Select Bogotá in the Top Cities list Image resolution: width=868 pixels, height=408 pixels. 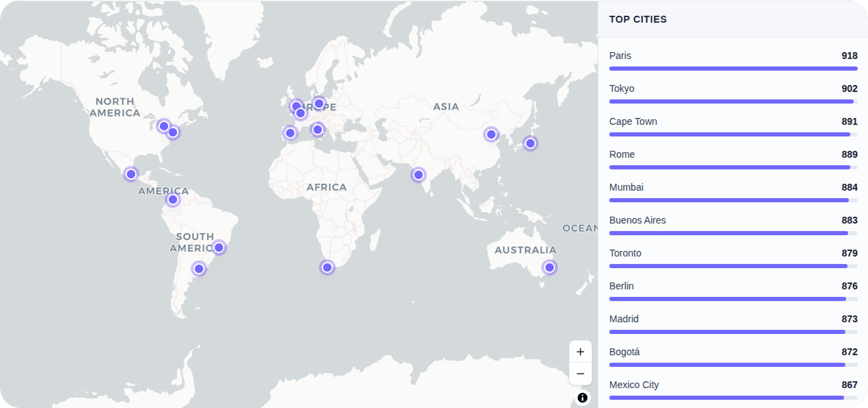[x=734, y=356]
